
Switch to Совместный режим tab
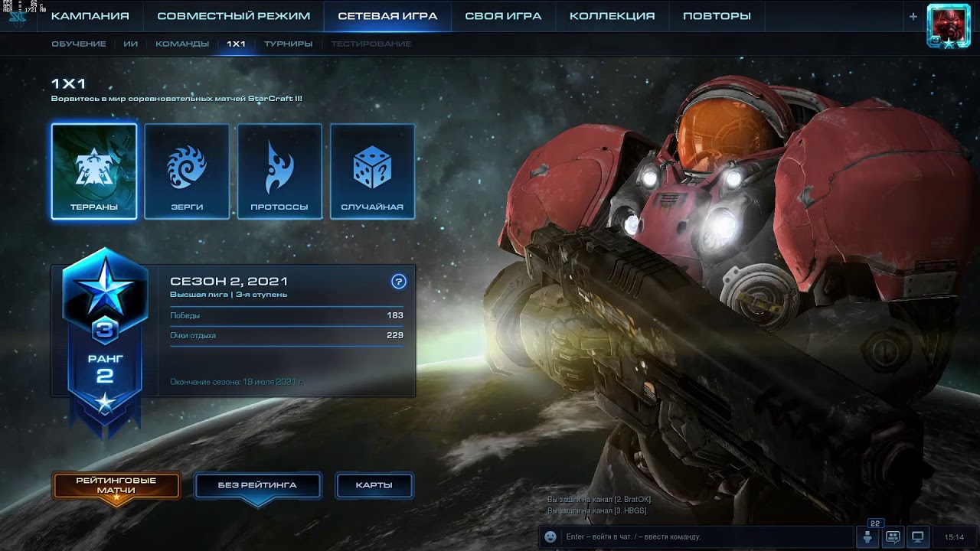click(x=234, y=16)
